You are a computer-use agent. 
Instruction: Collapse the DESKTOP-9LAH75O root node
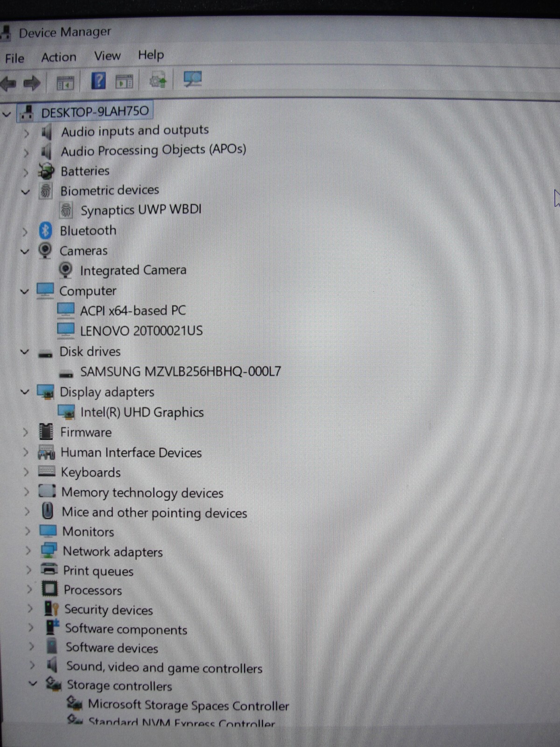(x=7, y=113)
